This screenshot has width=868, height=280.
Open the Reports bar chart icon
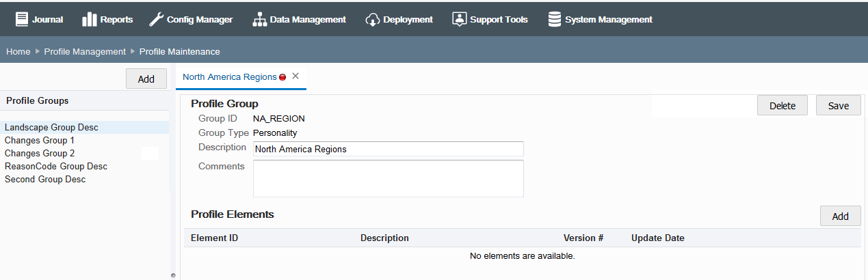tap(89, 19)
